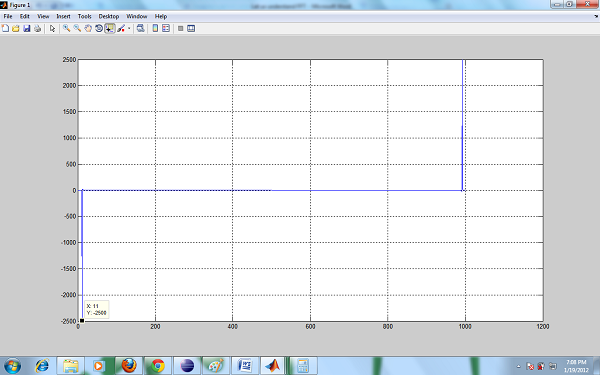Screen dimensions: 600x375
Task: Open a file with the folder icon
Action: point(16,28)
